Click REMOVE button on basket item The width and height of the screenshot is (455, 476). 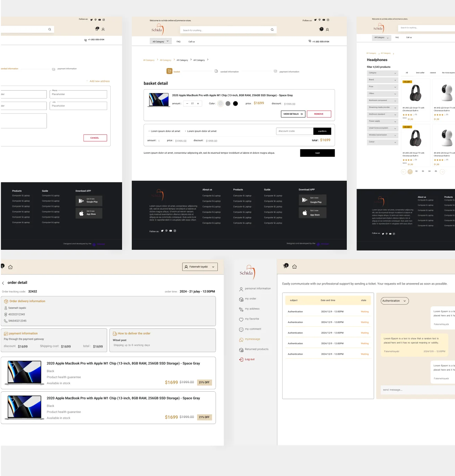pyautogui.click(x=319, y=114)
